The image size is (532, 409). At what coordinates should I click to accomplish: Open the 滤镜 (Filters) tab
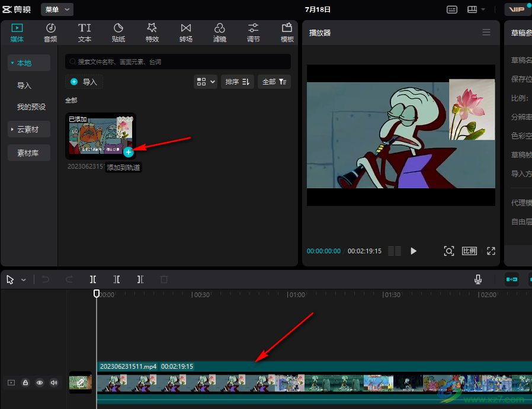point(220,33)
